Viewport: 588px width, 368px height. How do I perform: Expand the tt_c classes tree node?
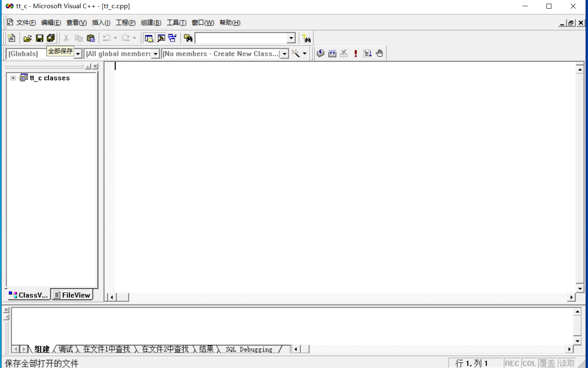pos(13,78)
